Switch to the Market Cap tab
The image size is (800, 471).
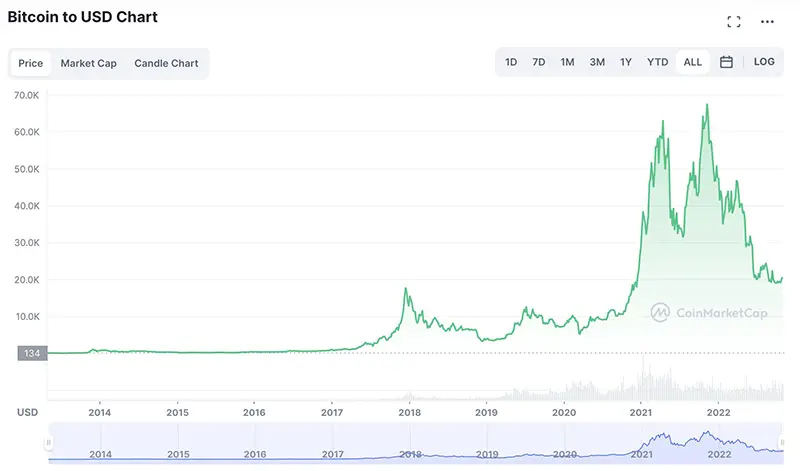click(x=88, y=63)
